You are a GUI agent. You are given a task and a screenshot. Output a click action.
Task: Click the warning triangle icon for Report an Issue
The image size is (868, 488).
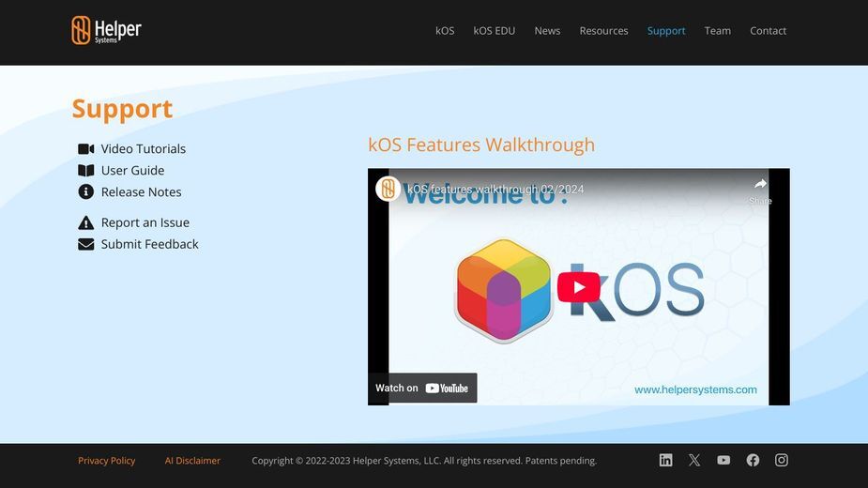[85, 222]
